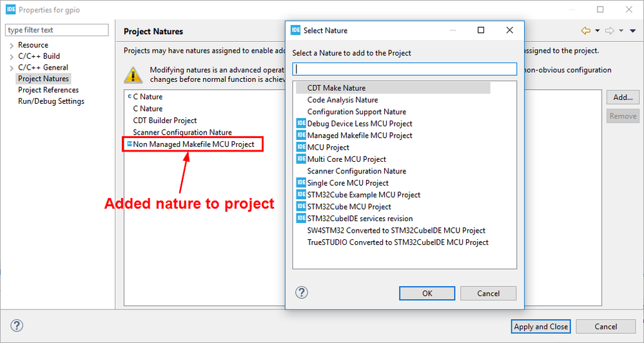
Task: Expand the C/C++ General tree node
Action: [12, 68]
